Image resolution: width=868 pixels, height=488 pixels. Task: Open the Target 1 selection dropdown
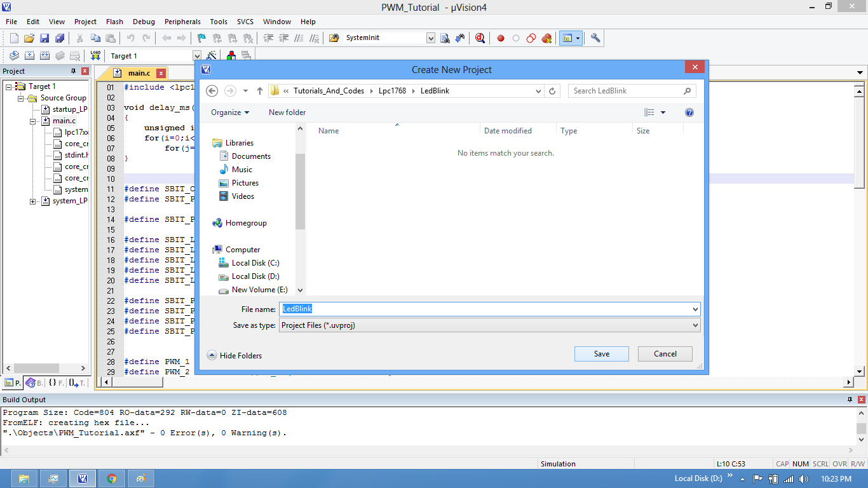coord(197,56)
